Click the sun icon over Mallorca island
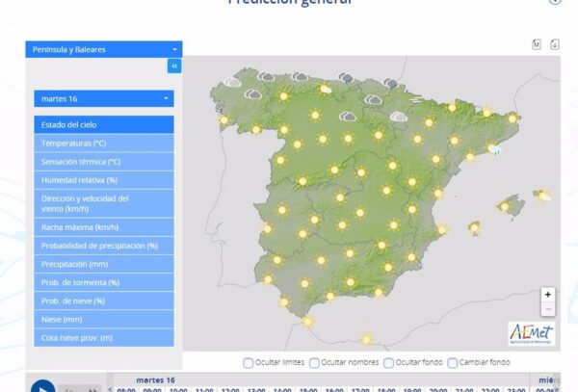The width and height of the screenshot is (578, 392). [504, 206]
